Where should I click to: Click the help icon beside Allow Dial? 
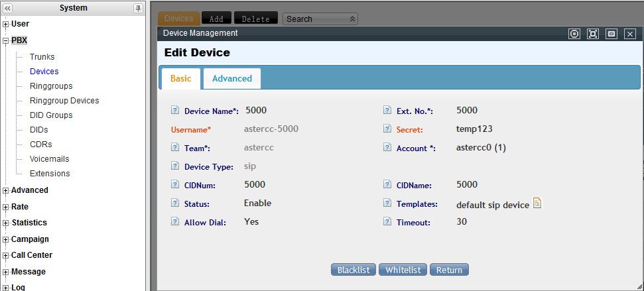coord(175,222)
